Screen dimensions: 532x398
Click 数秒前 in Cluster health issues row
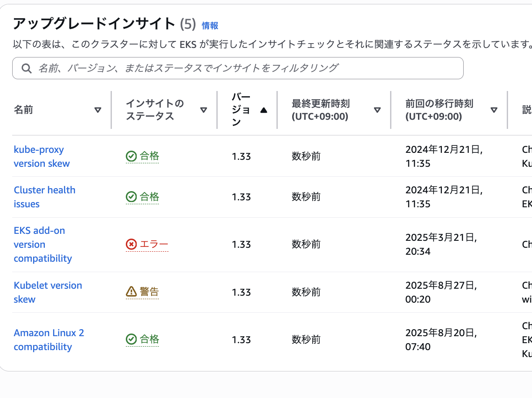click(x=306, y=197)
